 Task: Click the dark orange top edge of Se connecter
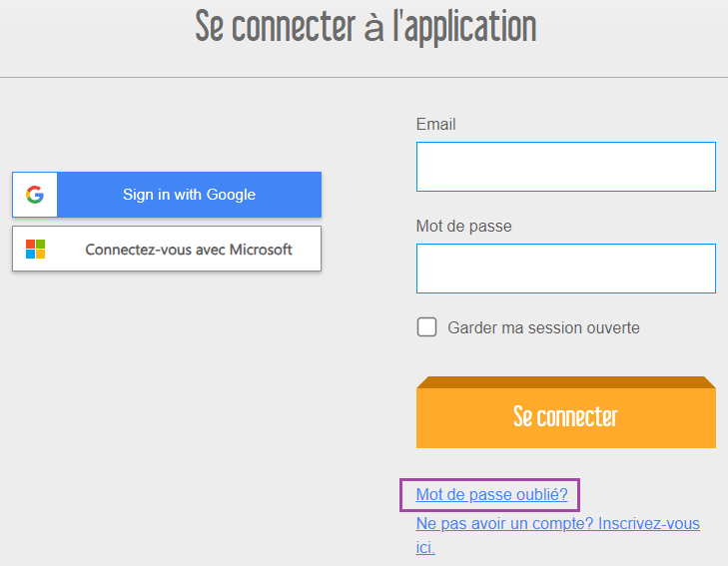point(566,382)
